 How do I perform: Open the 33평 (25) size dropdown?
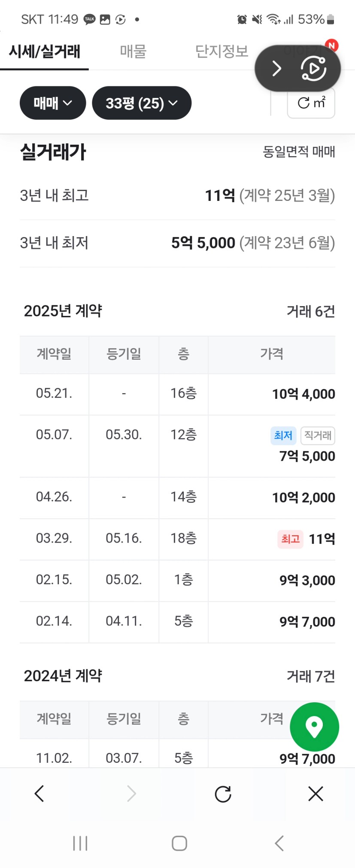pos(141,103)
